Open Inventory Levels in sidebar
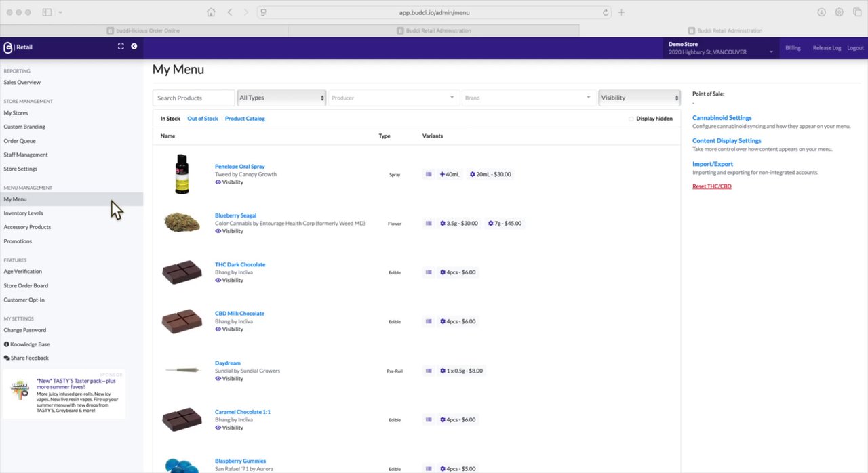The height and width of the screenshot is (473, 868). [23, 213]
